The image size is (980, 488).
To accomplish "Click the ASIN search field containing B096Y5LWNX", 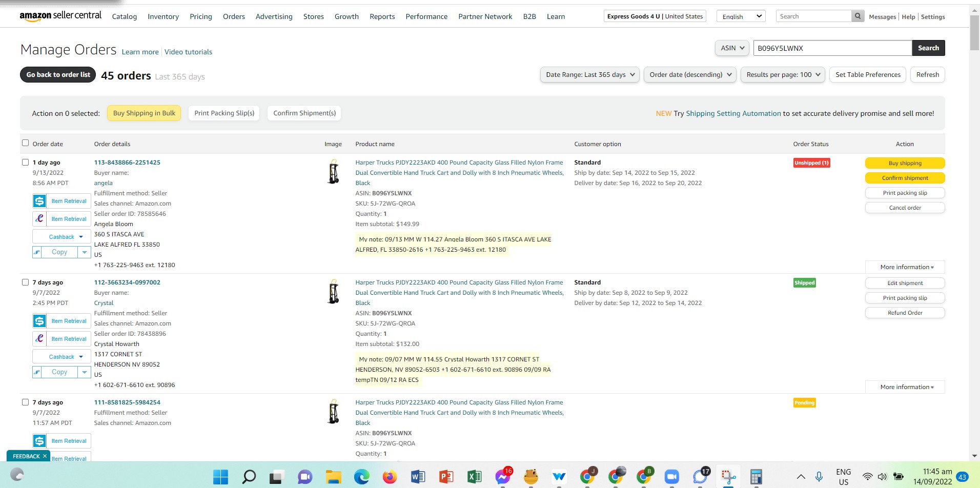I will click(x=832, y=48).
